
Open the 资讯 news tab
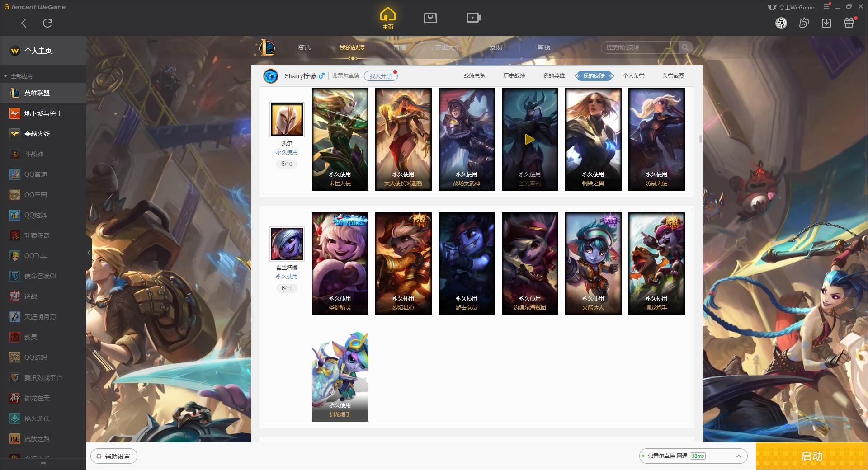click(304, 47)
